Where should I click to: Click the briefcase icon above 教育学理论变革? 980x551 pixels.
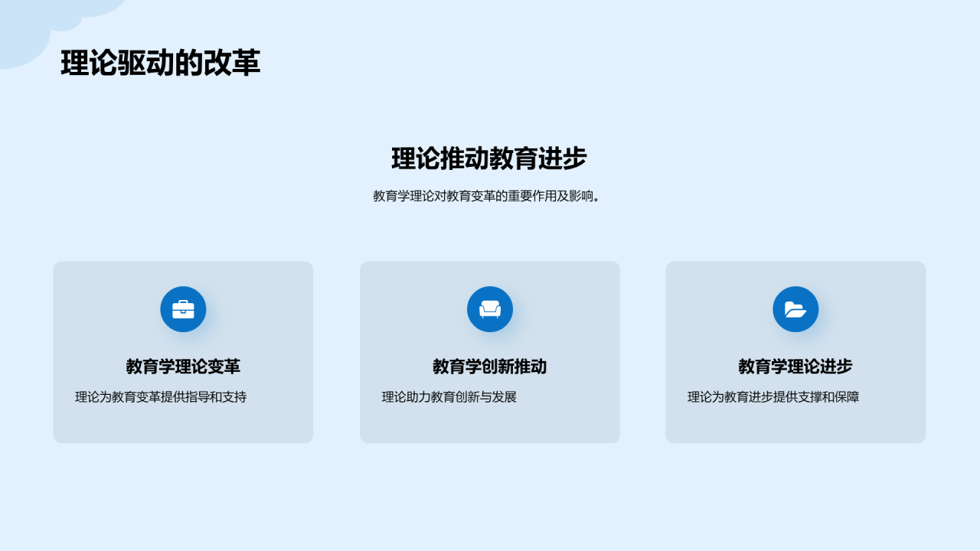point(183,309)
